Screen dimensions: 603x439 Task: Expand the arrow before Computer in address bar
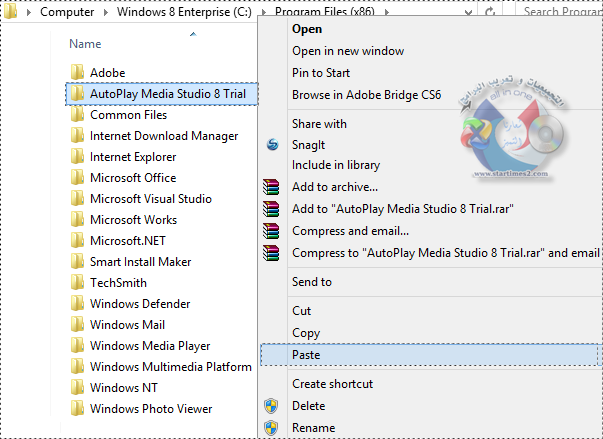(x=29, y=12)
